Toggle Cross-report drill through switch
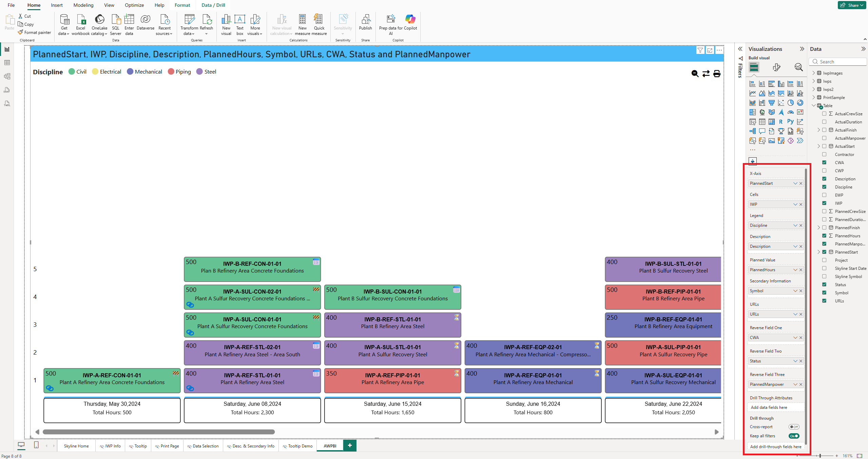The width and height of the screenshot is (868, 459). [794, 427]
